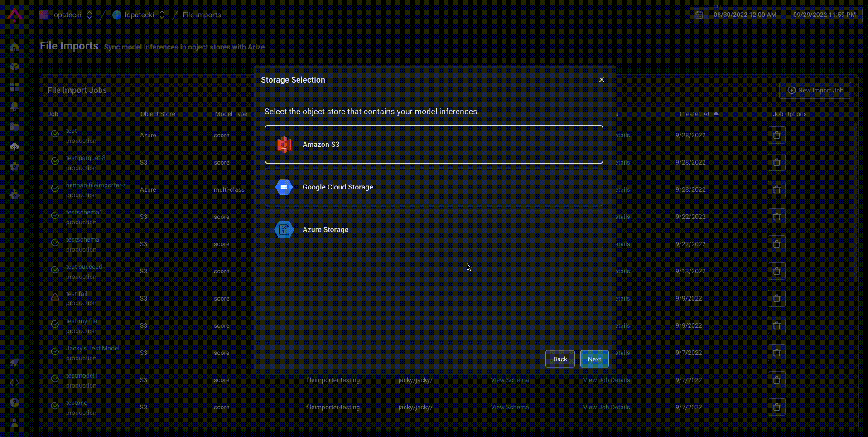Click the rocket icon in sidebar
This screenshot has width=868, height=437.
coord(14,363)
